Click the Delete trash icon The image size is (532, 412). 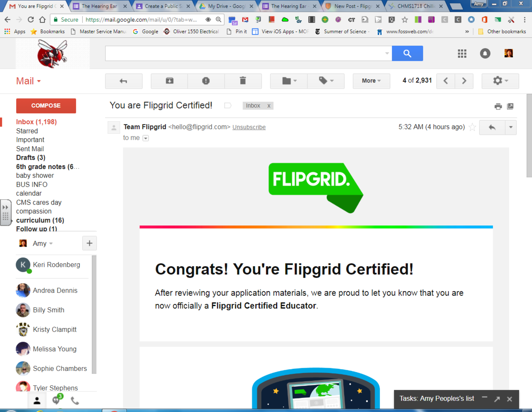coord(243,81)
